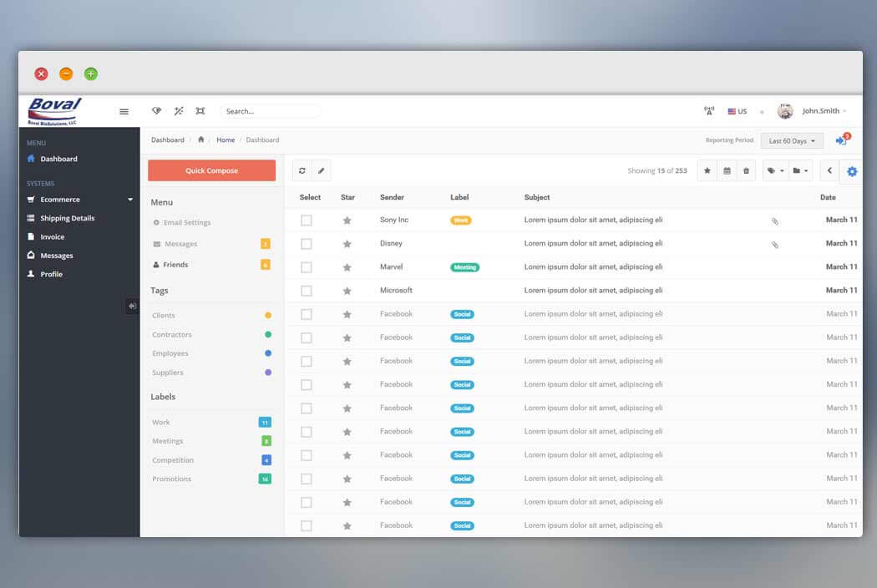The width and height of the screenshot is (877, 588).
Task: Check the Marvel message checkbox
Action: coord(307,267)
